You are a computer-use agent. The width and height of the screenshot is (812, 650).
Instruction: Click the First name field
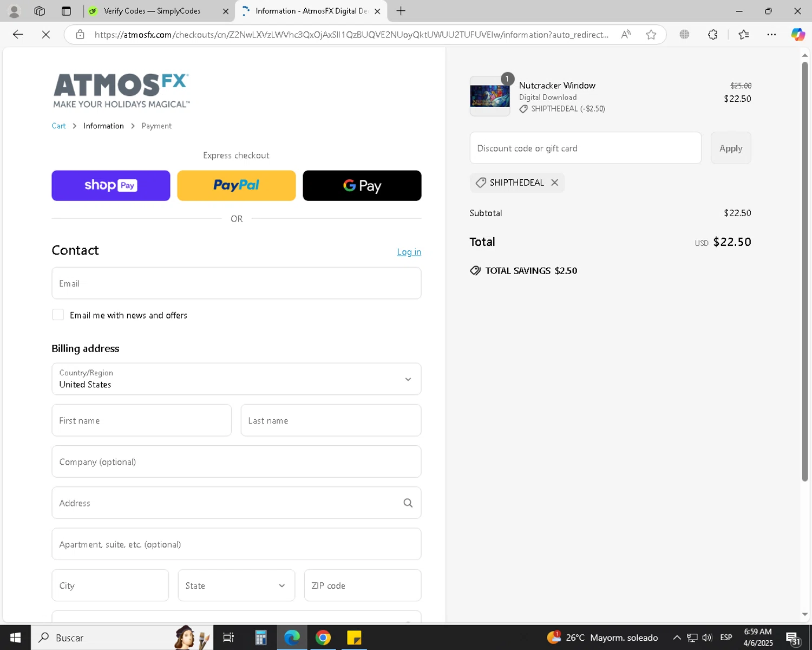(x=142, y=420)
